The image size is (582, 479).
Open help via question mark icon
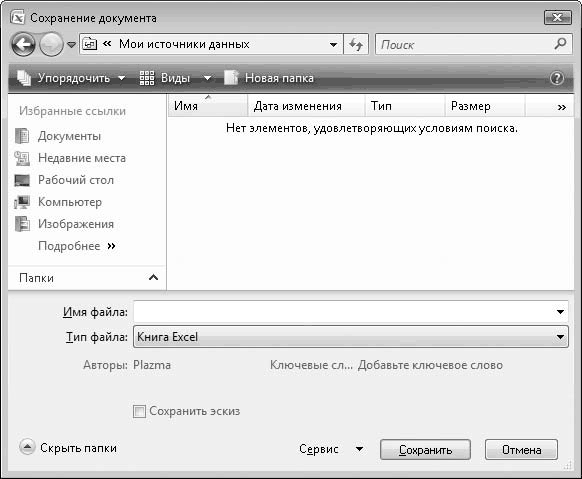(x=557, y=78)
